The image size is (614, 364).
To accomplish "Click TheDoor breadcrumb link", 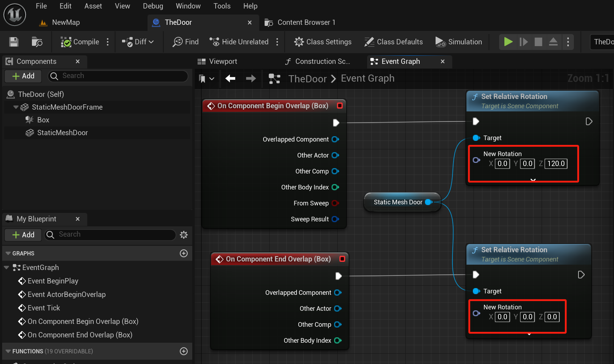I will click(308, 78).
